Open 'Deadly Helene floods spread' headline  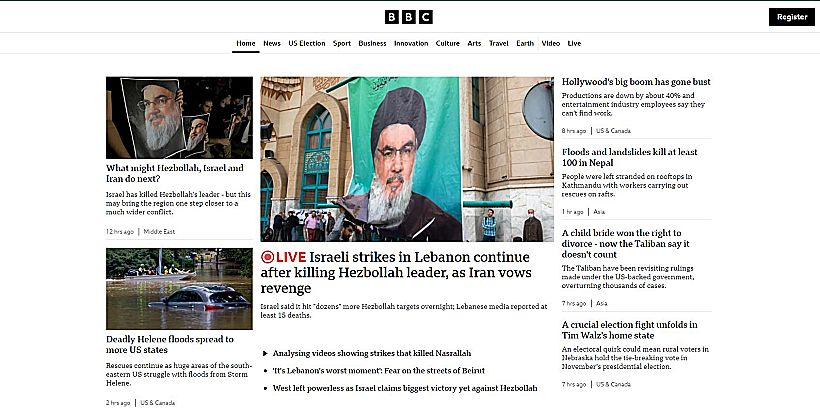tap(170, 344)
